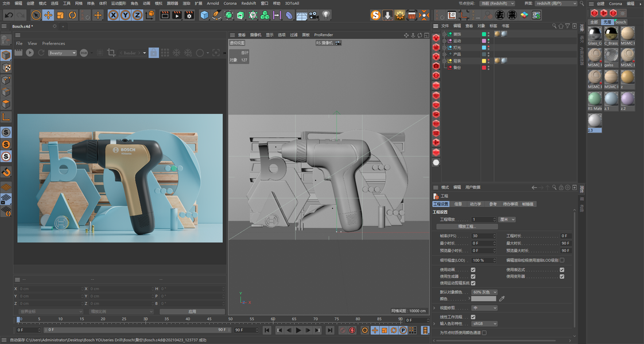Expand the 装饰 object group
Viewport: 644px width, 344px height.
(444, 34)
